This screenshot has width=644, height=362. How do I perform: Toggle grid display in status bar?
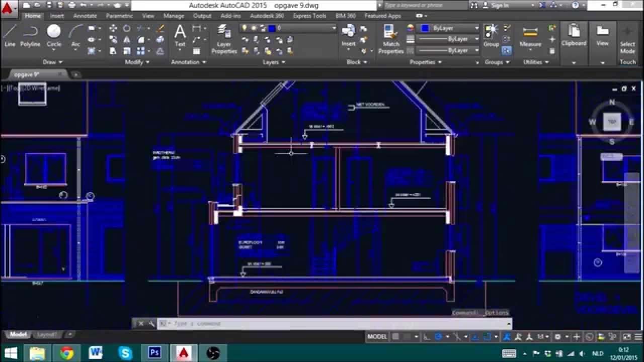396,336
